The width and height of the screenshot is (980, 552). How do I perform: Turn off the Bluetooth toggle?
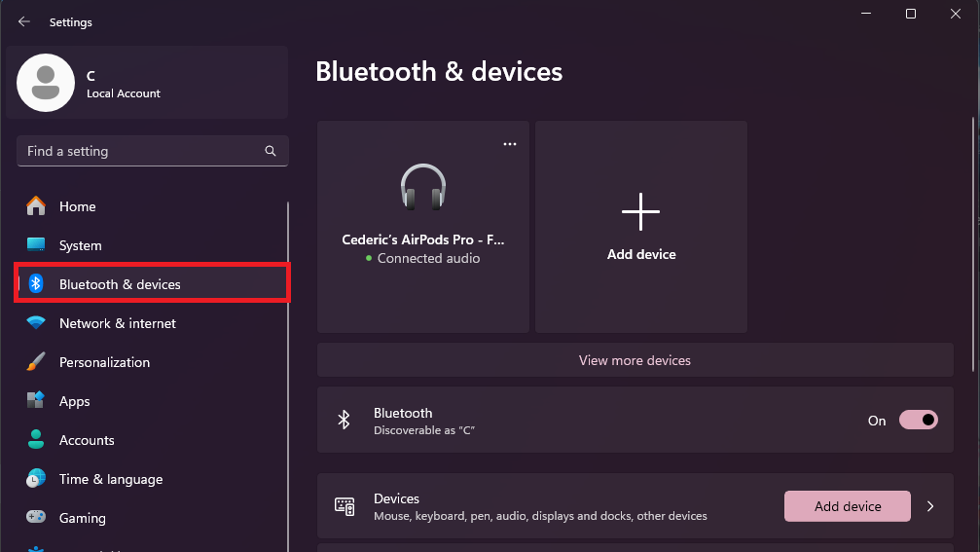(x=918, y=421)
